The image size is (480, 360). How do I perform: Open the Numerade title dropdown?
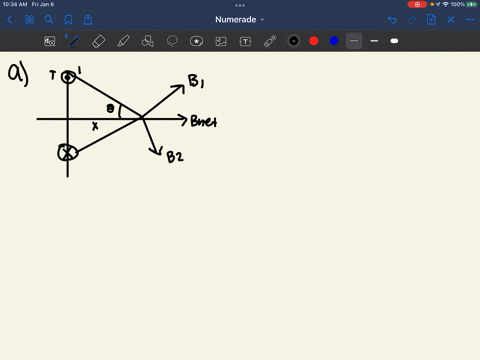tap(239, 20)
